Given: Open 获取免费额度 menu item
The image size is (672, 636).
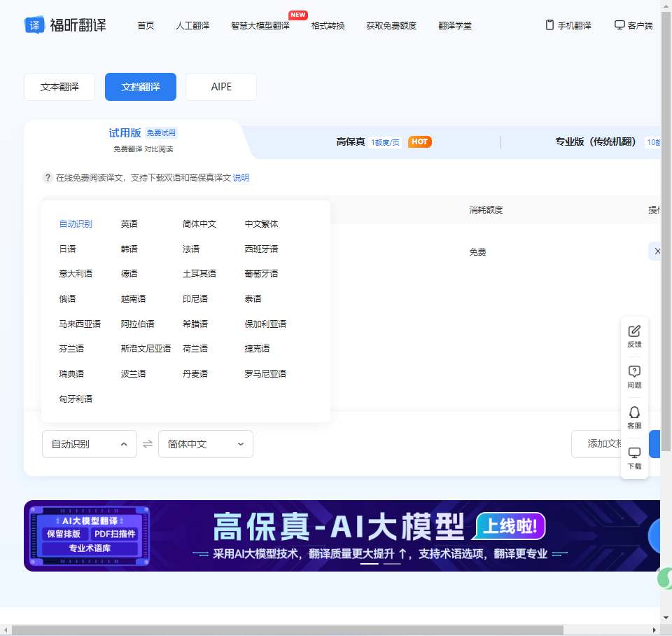Looking at the screenshot, I should point(391,26).
